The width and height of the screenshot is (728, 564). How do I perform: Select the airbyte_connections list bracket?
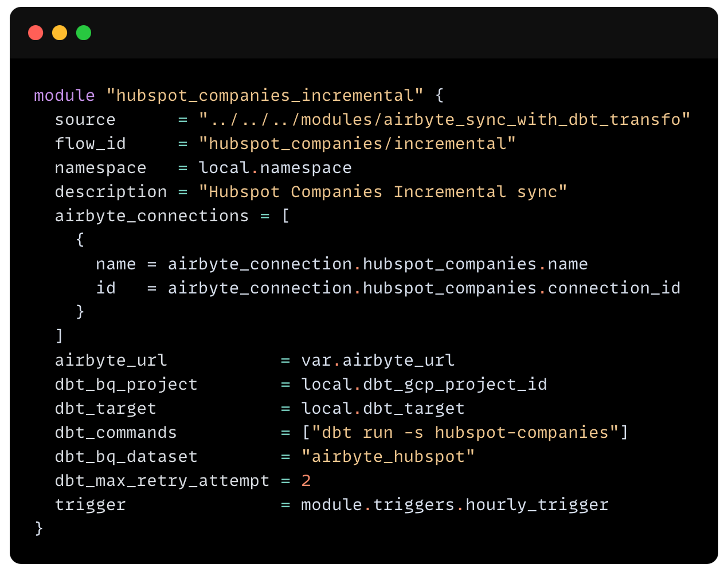coord(285,216)
